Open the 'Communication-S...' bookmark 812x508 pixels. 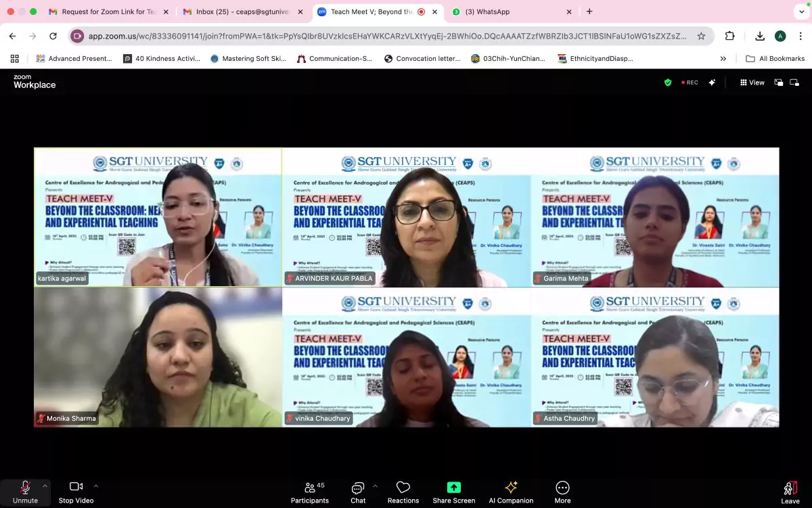pos(334,59)
